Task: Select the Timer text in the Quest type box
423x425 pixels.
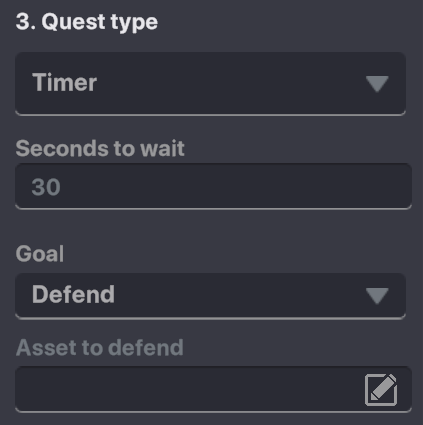Action: point(64,82)
